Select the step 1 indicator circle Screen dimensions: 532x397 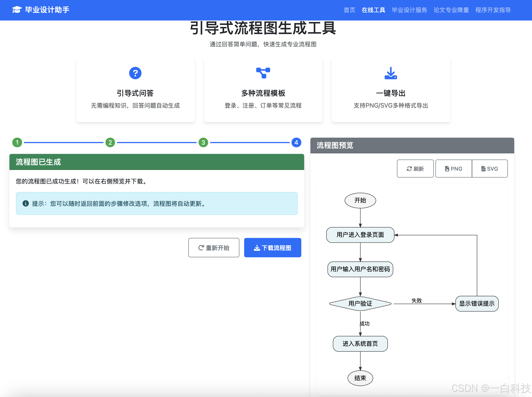(x=17, y=142)
